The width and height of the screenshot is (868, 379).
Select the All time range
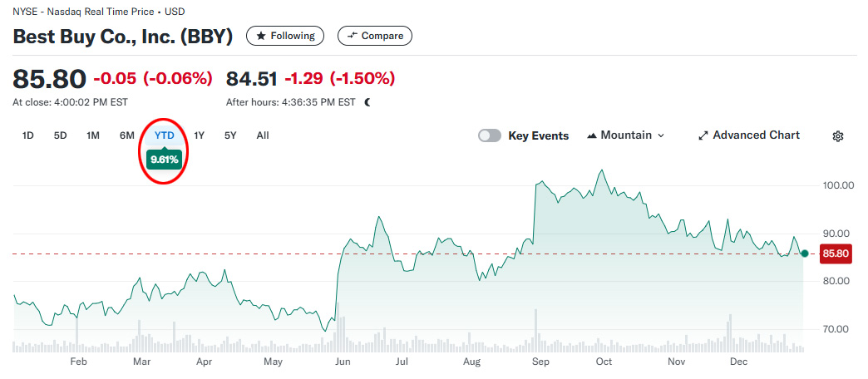tap(263, 135)
